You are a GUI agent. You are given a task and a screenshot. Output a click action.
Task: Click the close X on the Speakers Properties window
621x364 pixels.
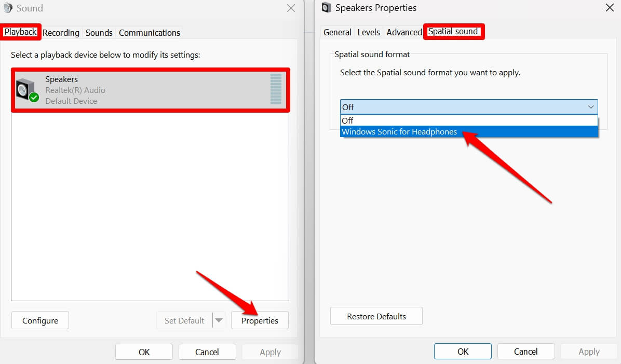pos(609,8)
